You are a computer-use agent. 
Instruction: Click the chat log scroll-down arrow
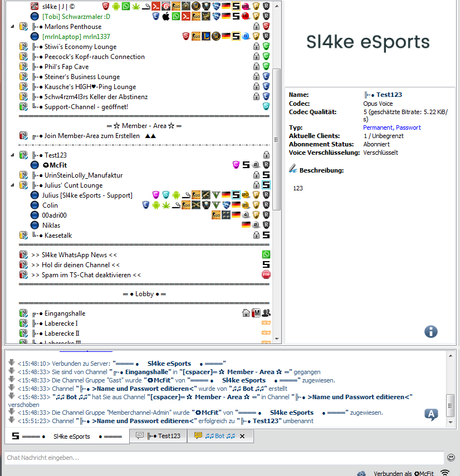click(451, 422)
